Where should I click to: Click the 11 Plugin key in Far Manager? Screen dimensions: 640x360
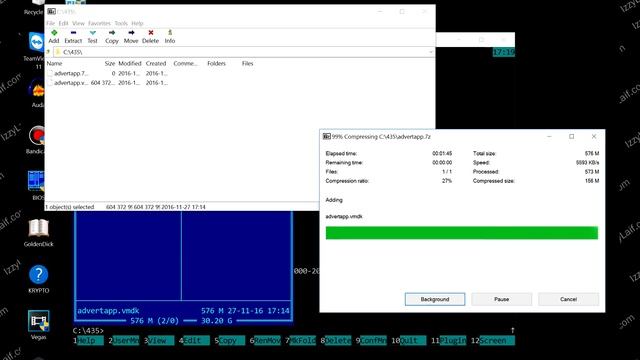pyautogui.click(x=449, y=340)
